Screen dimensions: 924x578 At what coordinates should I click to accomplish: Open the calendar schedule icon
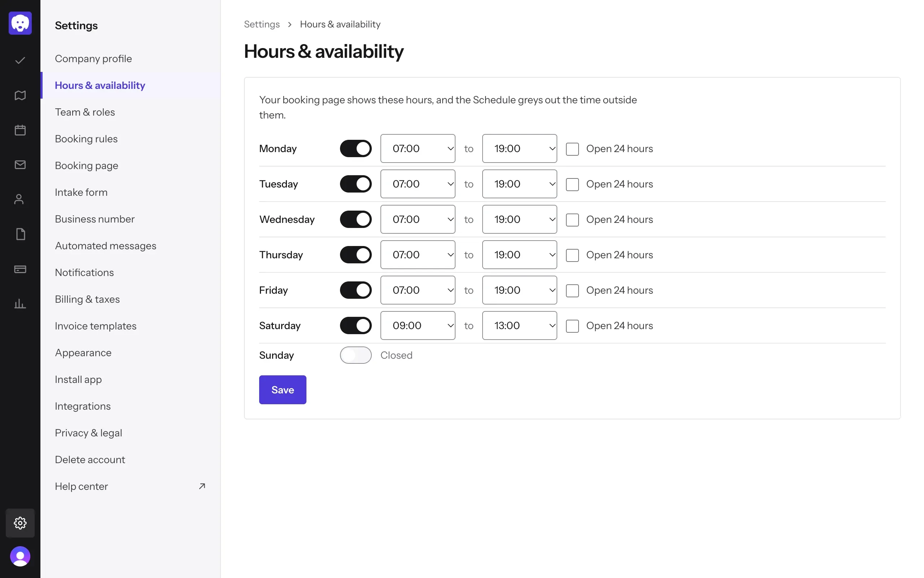20,130
